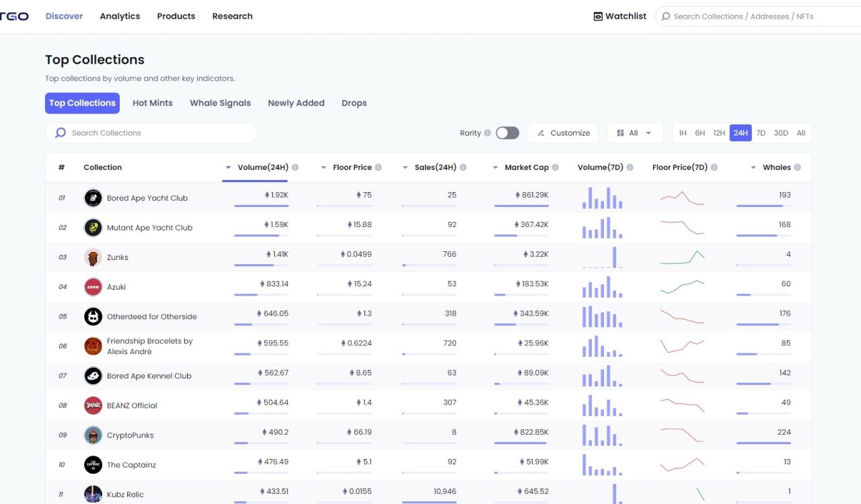The height and width of the screenshot is (504, 861).
Task: Select the 6H time range
Action: click(x=700, y=133)
